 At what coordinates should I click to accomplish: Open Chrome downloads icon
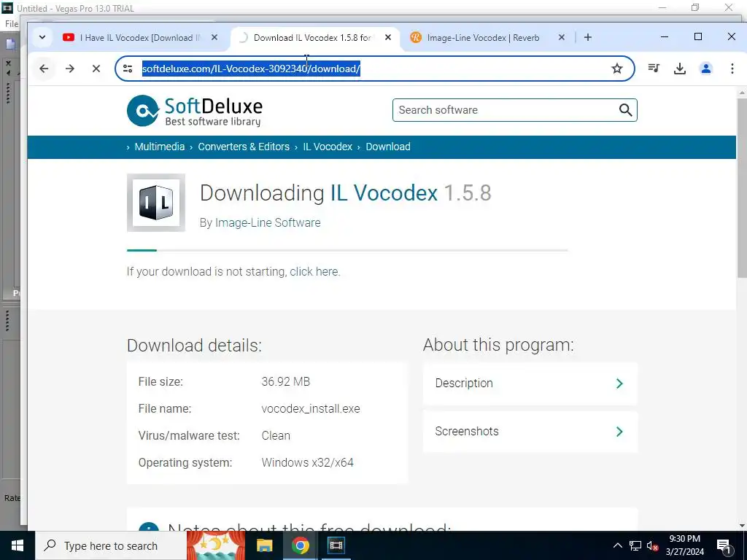680,69
